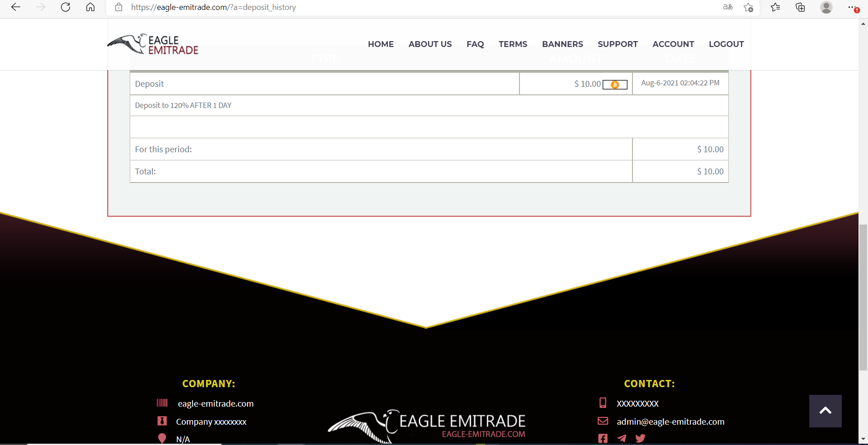Screen dimensions: 868x445
Task: Open the ACCOUNT menu item
Action: tap(673, 44)
